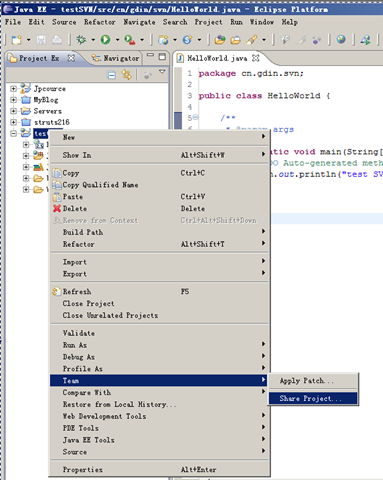
Task: Open the Window menu in menu bar
Action: click(262, 22)
